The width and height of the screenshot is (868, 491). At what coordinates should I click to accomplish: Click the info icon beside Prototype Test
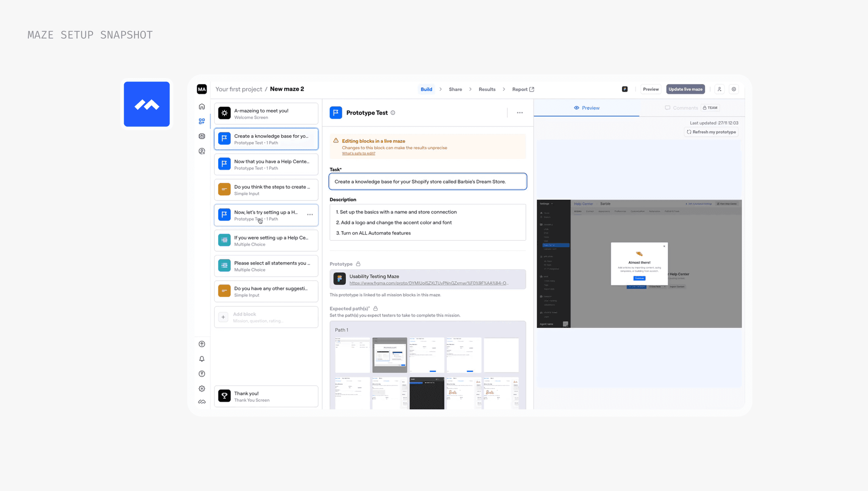[x=393, y=113]
